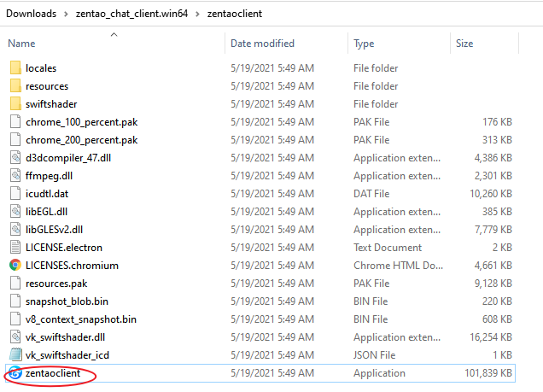Expand the breadcrumb chevron after zentao_chat_client.win64
The width and height of the screenshot is (543, 392).
[199, 15]
